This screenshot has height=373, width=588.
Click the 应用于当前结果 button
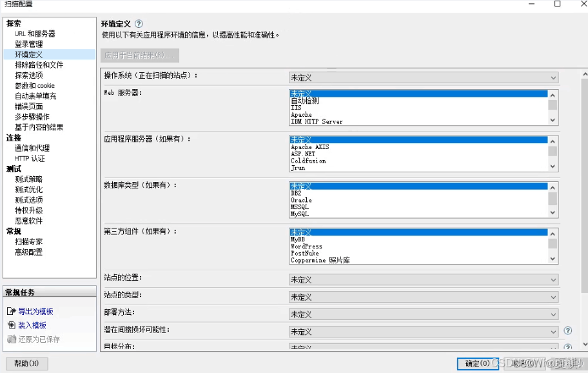139,55
